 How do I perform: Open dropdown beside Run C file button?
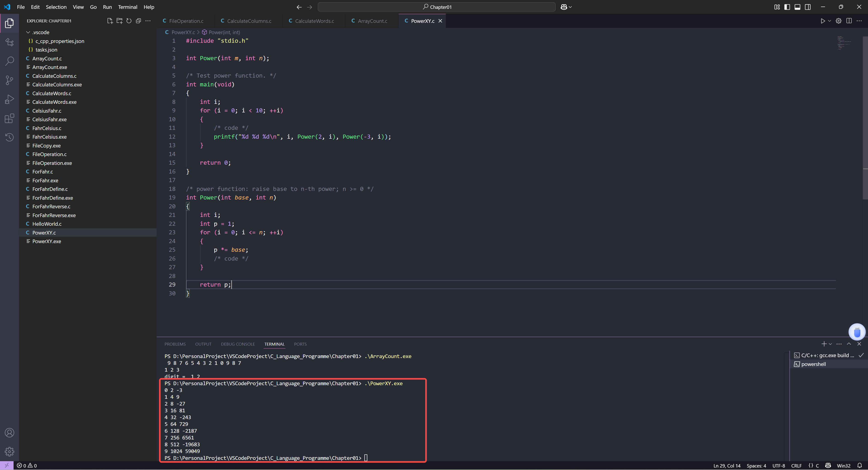coord(830,21)
